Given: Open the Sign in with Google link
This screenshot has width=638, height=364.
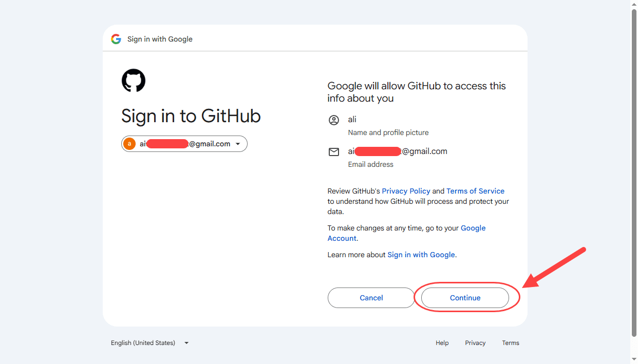Looking at the screenshot, I should (x=421, y=255).
